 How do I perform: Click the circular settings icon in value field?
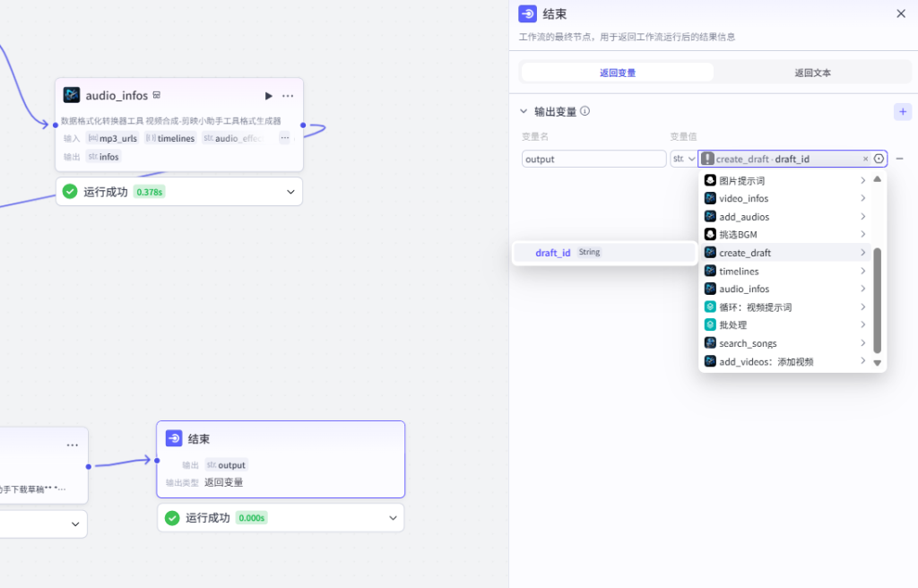(x=879, y=159)
